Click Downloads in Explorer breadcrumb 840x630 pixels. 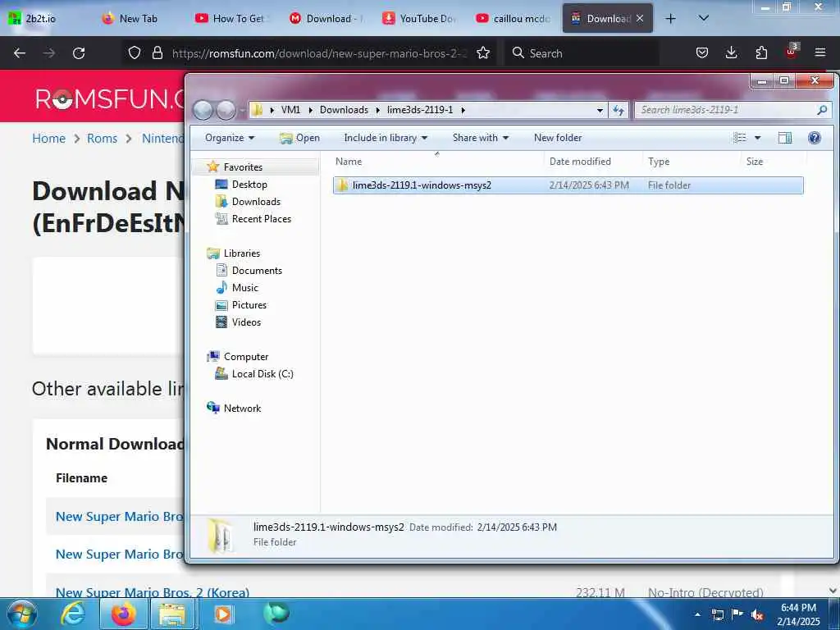pyautogui.click(x=344, y=110)
